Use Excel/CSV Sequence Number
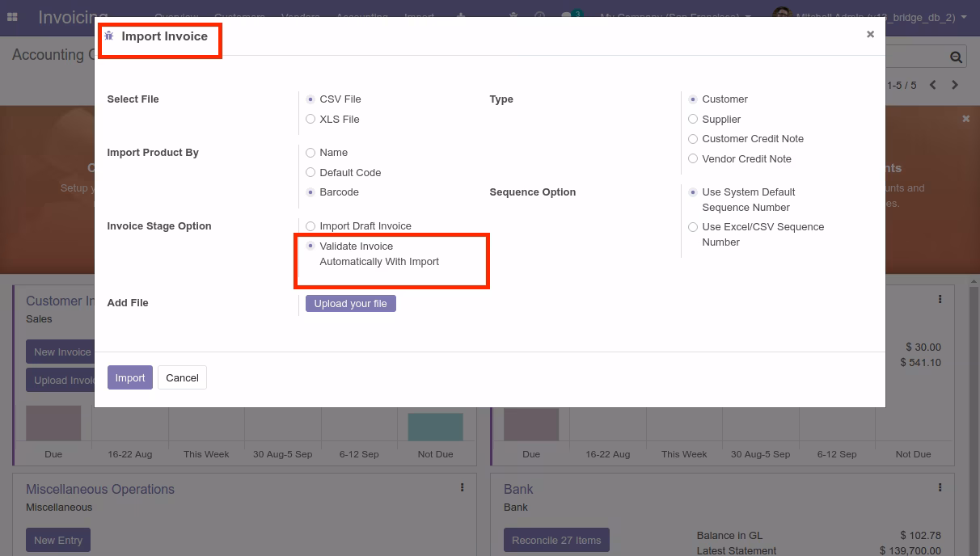 (693, 227)
